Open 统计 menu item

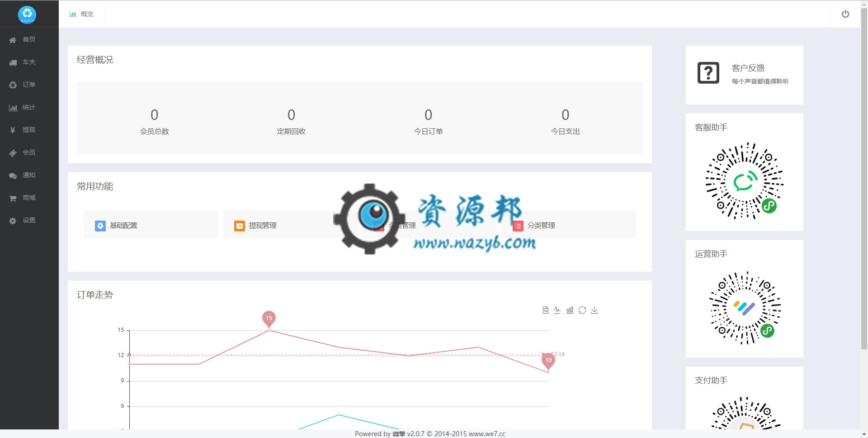point(29,107)
